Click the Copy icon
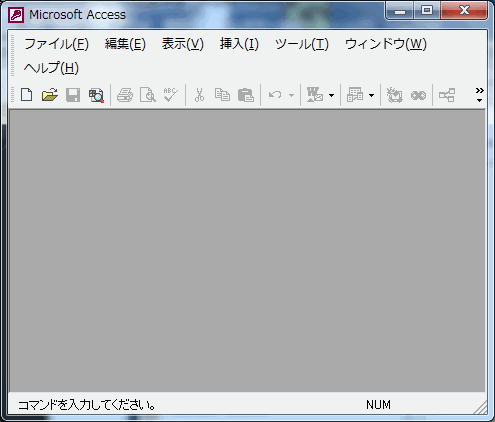Viewport: 495px width, 422px height. pyautogui.click(x=222, y=95)
